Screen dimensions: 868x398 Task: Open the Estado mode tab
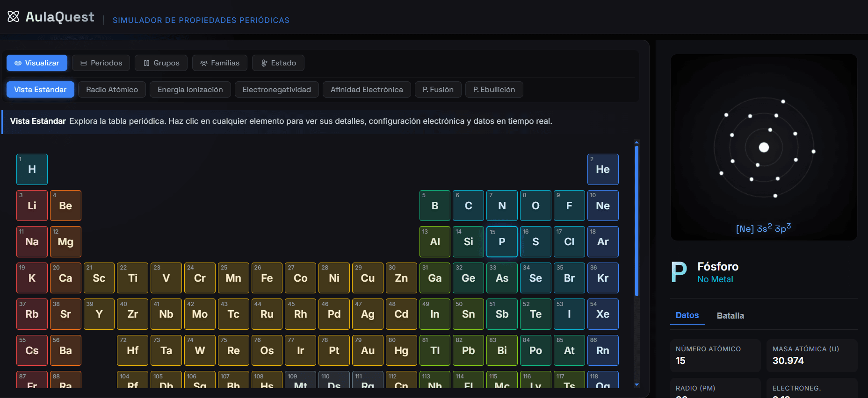[278, 63]
